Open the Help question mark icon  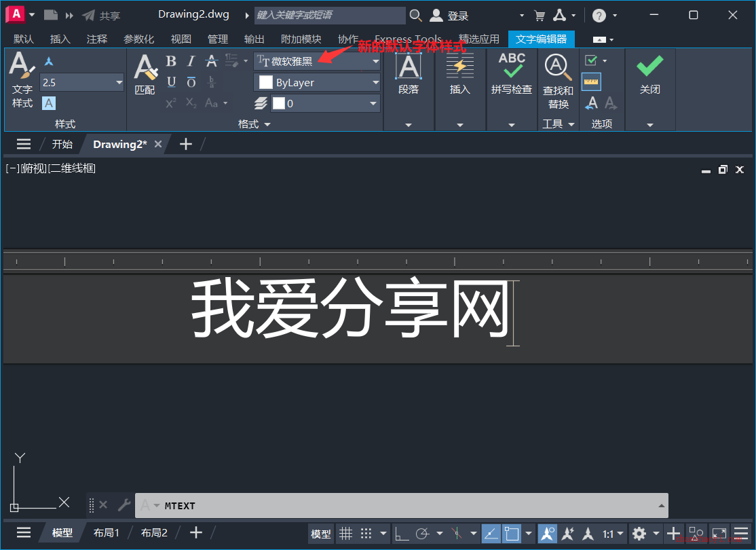pos(599,16)
